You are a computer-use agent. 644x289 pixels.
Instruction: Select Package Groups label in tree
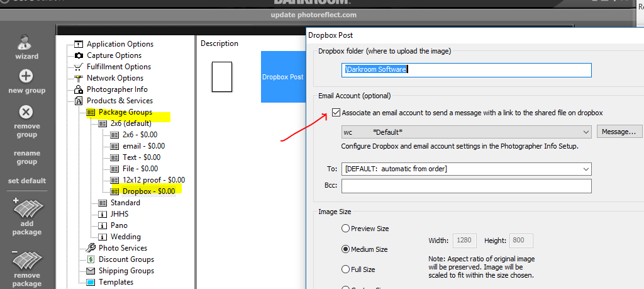pos(125,112)
